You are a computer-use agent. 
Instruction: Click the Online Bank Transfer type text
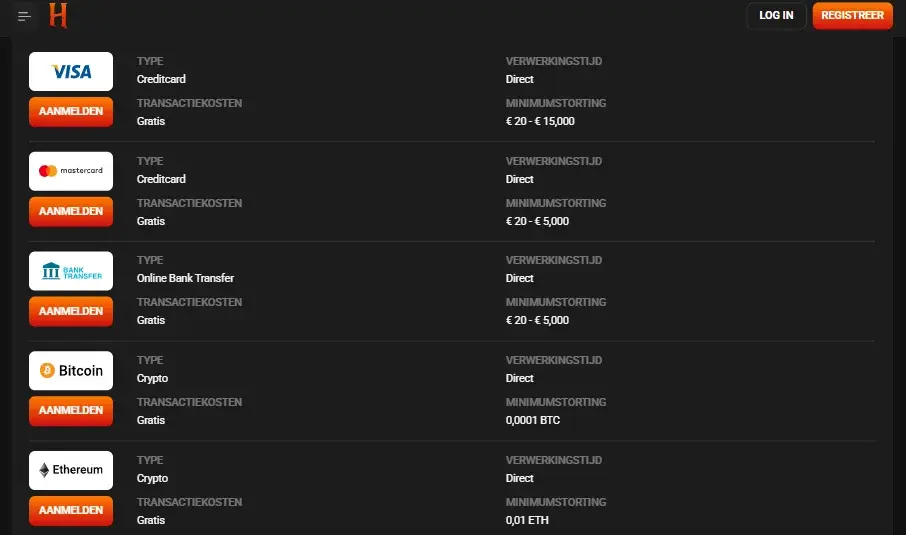(185, 278)
